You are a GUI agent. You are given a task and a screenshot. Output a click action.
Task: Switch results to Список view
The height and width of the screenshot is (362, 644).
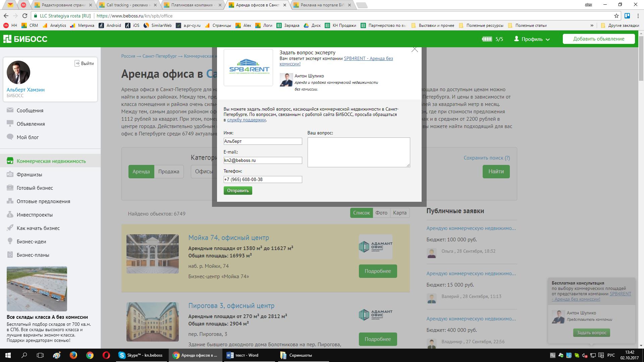pos(362,213)
